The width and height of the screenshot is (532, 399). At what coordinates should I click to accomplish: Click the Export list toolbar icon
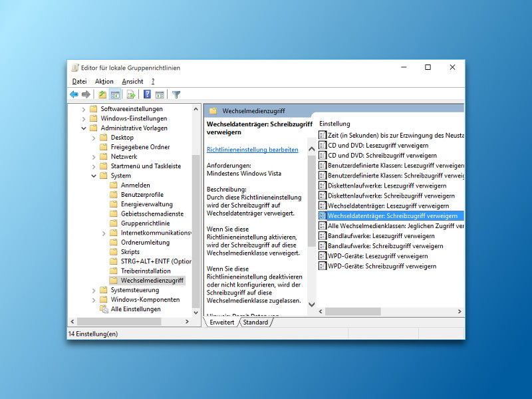point(131,94)
